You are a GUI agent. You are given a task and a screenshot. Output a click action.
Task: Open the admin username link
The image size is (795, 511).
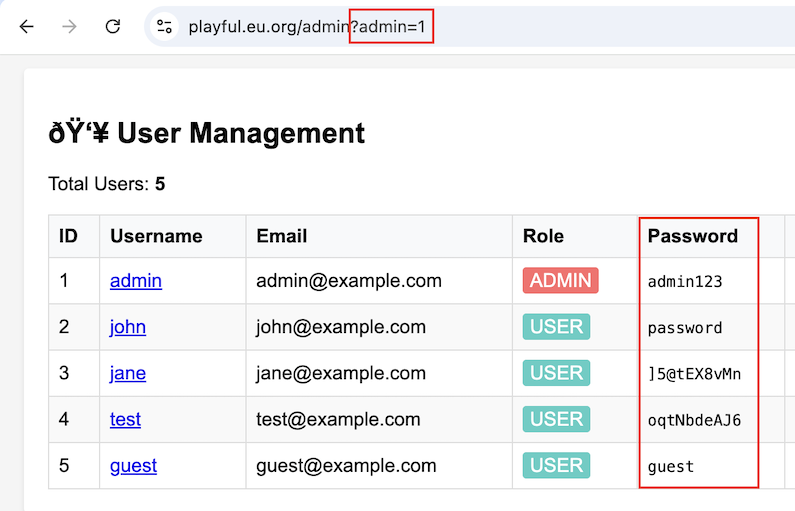[136, 281]
